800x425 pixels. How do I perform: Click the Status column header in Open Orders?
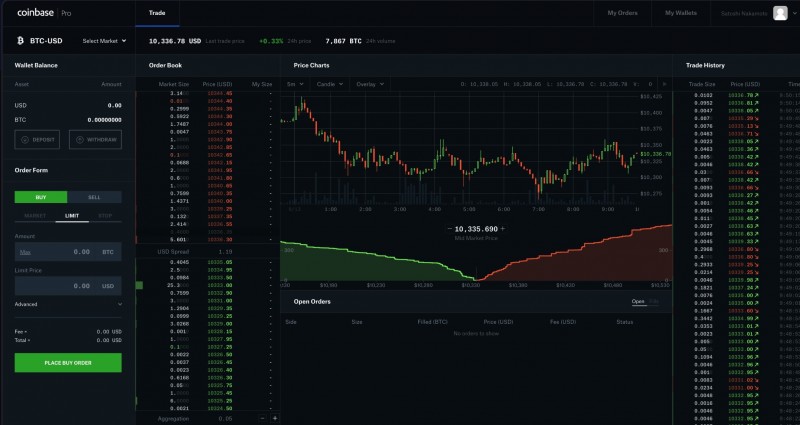pyautogui.click(x=624, y=322)
